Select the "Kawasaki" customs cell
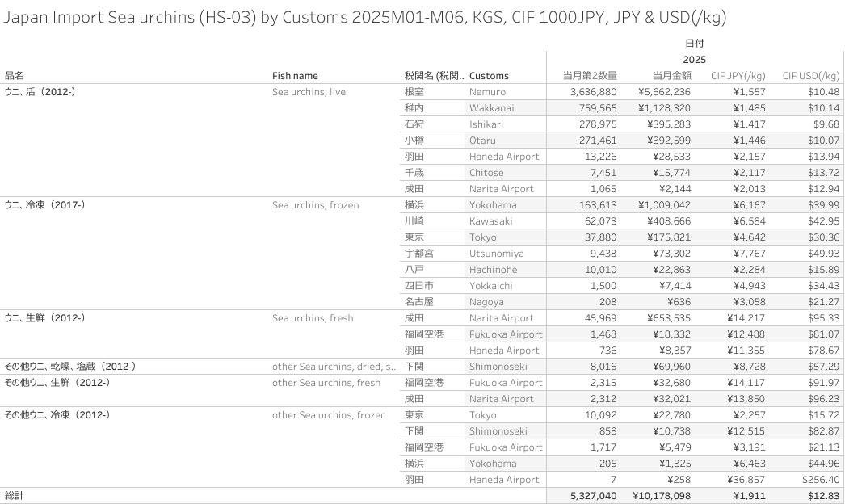The image size is (845, 504). [490, 221]
